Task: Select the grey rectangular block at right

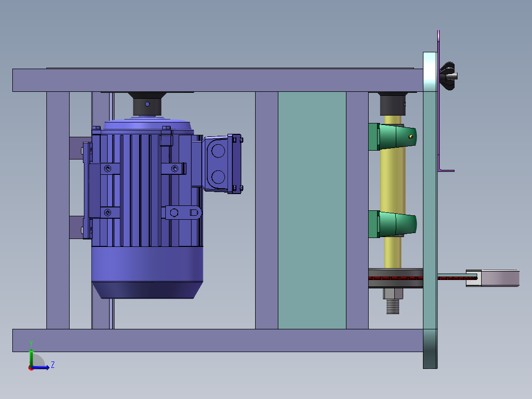Action: click(x=500, y=278)
